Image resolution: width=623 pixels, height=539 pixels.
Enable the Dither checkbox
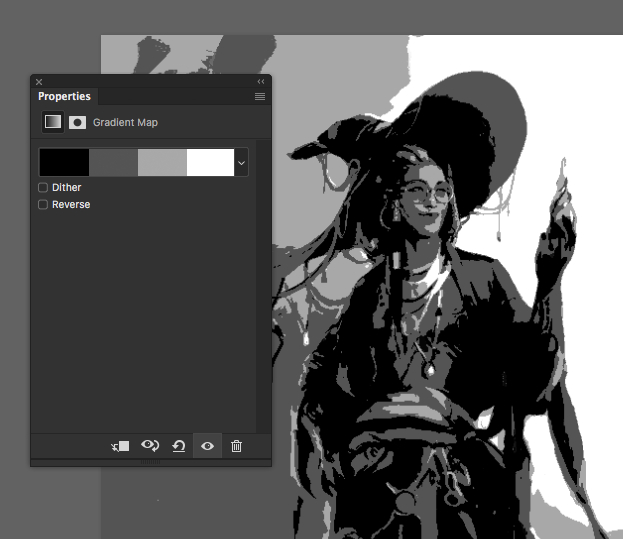pyautogui.click(x=43, y=187)
